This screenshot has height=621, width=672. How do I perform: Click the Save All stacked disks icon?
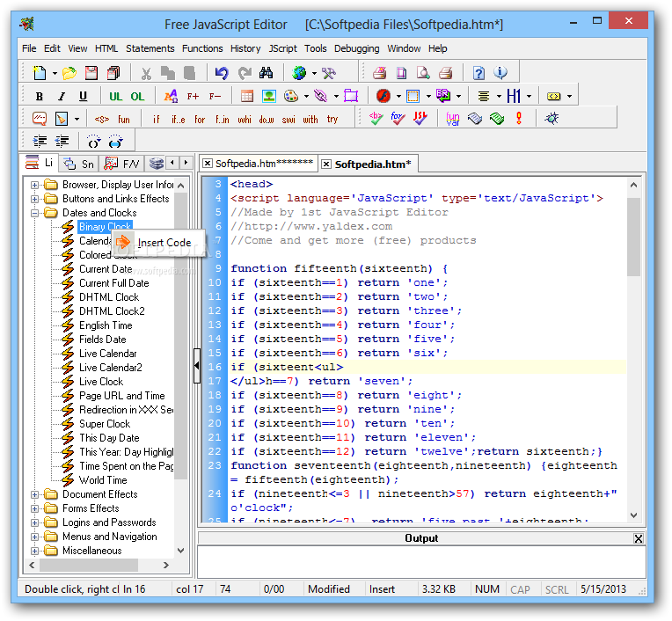[113, 73]
